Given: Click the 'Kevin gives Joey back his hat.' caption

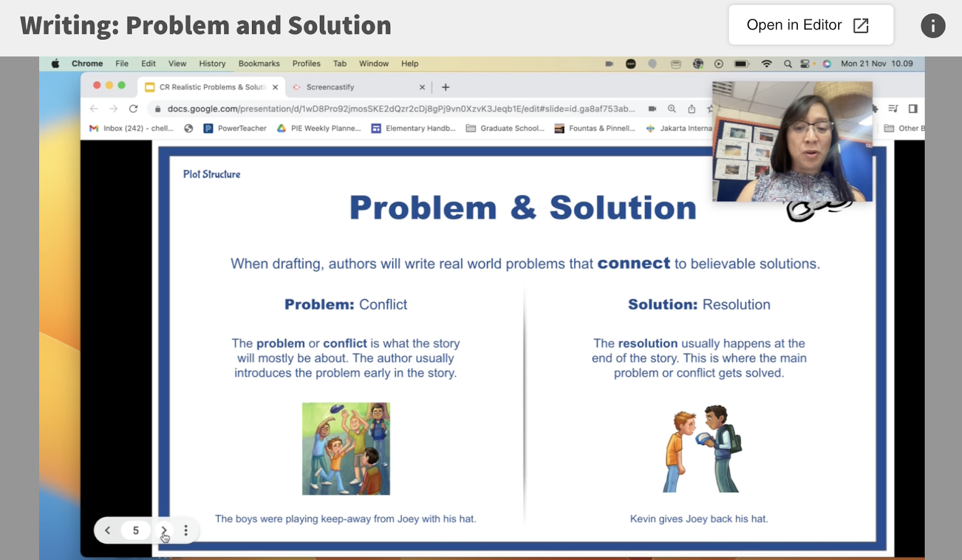Looking at the screenshot, I should click(x=699, y=519).
